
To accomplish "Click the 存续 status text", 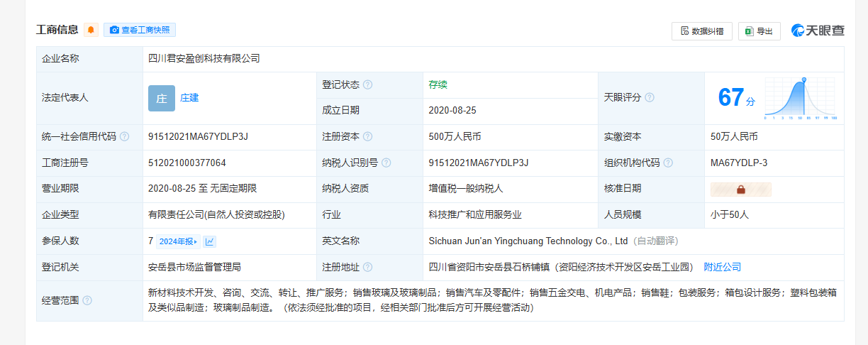I will pyautogui.click(x=438, y=84).
